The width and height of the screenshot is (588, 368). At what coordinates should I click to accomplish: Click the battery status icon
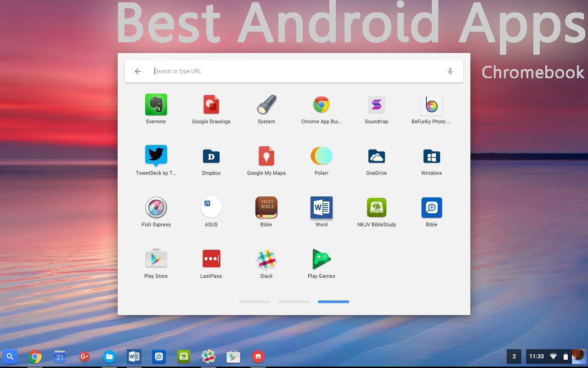(x=565, y=356)
